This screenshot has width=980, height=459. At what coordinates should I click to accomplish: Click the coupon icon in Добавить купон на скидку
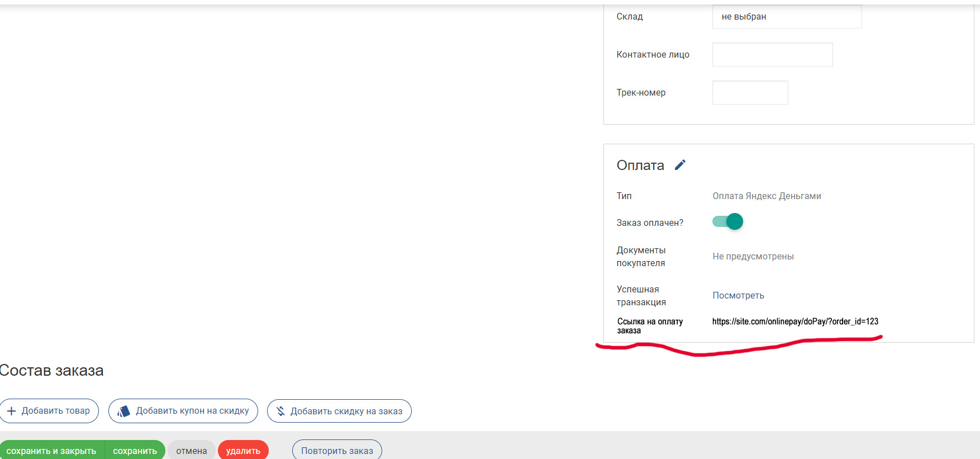click(x=123, y=411)
